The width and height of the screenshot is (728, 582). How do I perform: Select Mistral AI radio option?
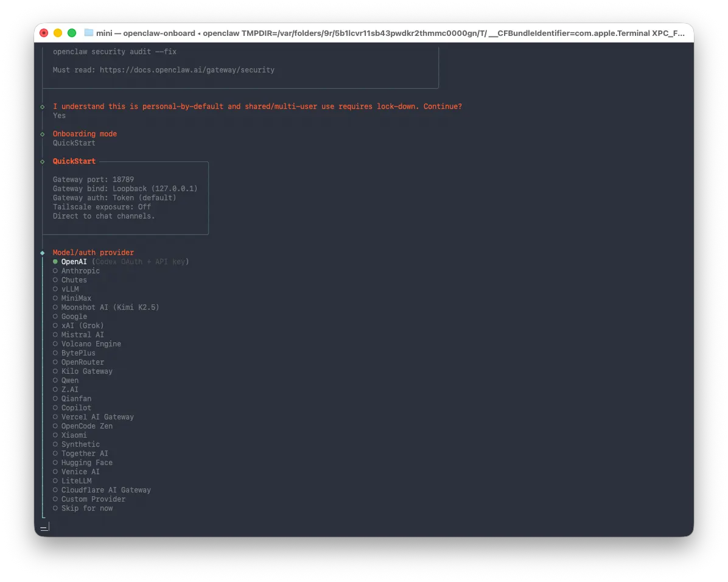click(x=79, y=335)
